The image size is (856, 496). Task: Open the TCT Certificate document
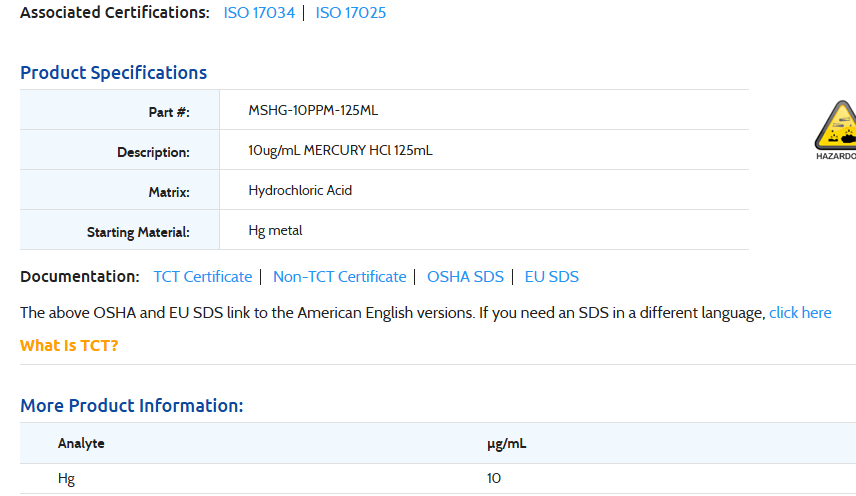202,277
